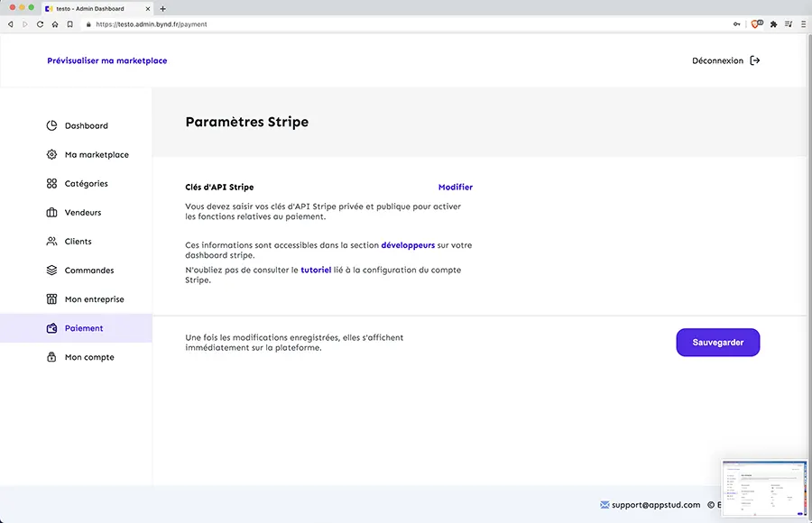Click the Déconnexion logout arrow icon

point(755,60)
